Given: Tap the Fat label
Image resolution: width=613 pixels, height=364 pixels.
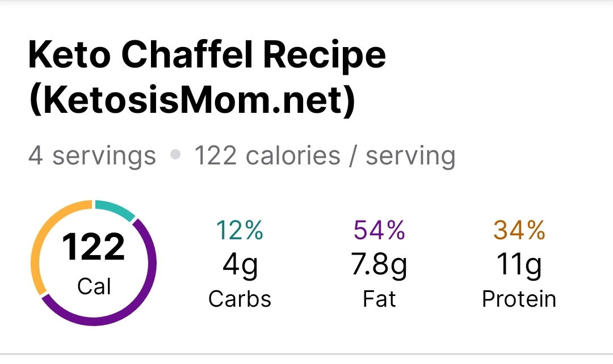Looking at the screenshot, I should pos(379,299).
